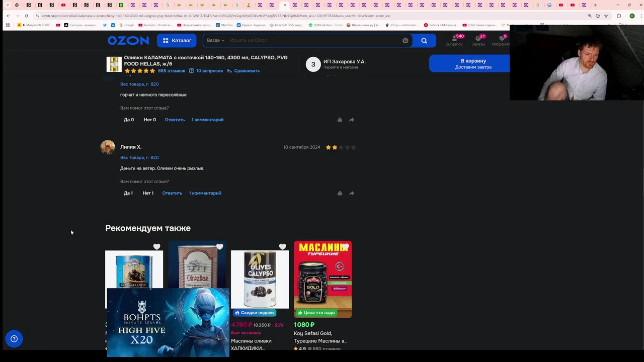Open the help question-mark bubble

14,339
